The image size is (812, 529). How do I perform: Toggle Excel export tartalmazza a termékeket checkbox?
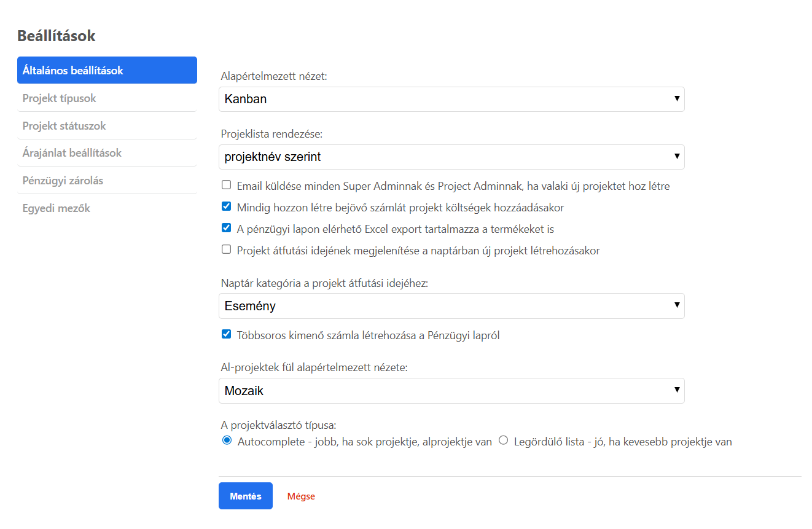coord(227,228)
